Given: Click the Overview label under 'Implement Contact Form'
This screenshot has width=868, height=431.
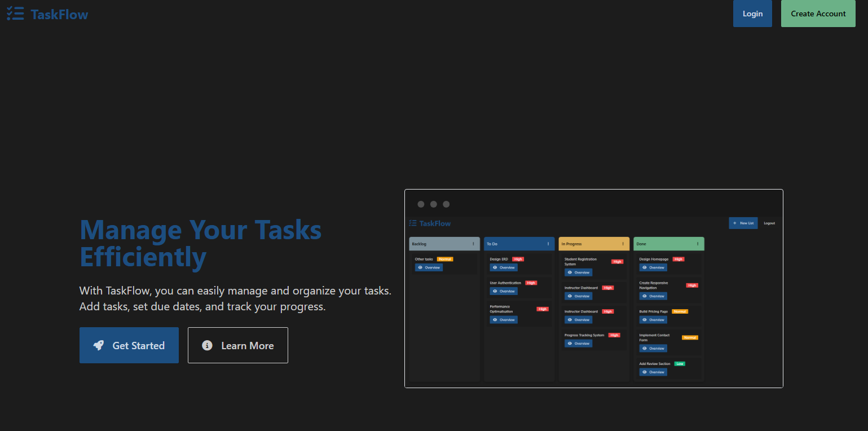Looking at the screenshot, I should 657,349.
